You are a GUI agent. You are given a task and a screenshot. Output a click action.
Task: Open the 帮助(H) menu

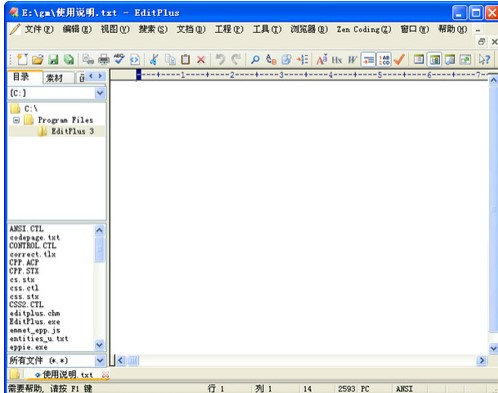click(453, 29)
